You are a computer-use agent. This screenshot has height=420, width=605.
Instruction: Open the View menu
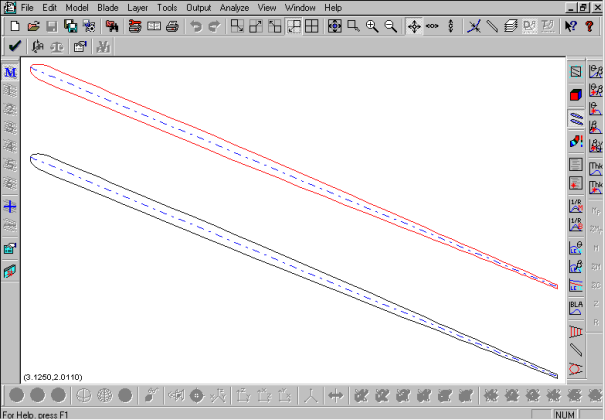pos(267,8)
